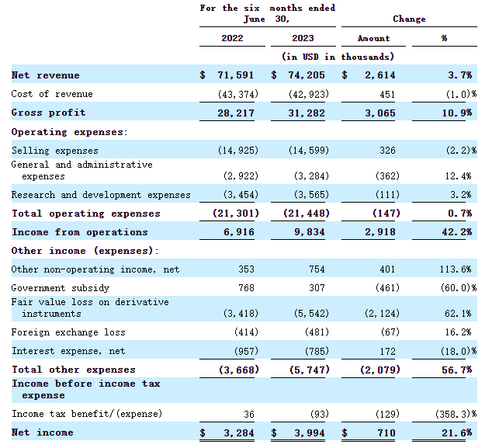The height and width of the screenshot is (448, 492).
Task: Click the Amount column header
Action: point(373,38)
